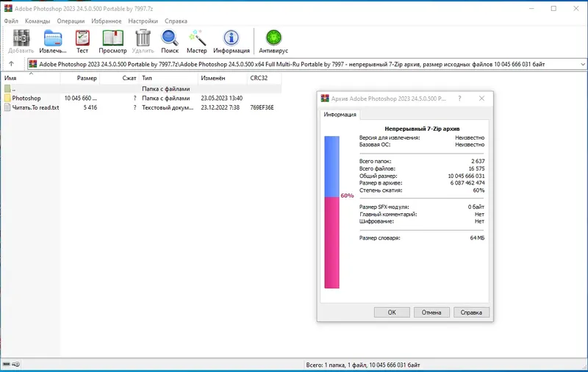588x372 pixels.
Task: Close the archive information dialog
Action: click(x=482, y=99)
